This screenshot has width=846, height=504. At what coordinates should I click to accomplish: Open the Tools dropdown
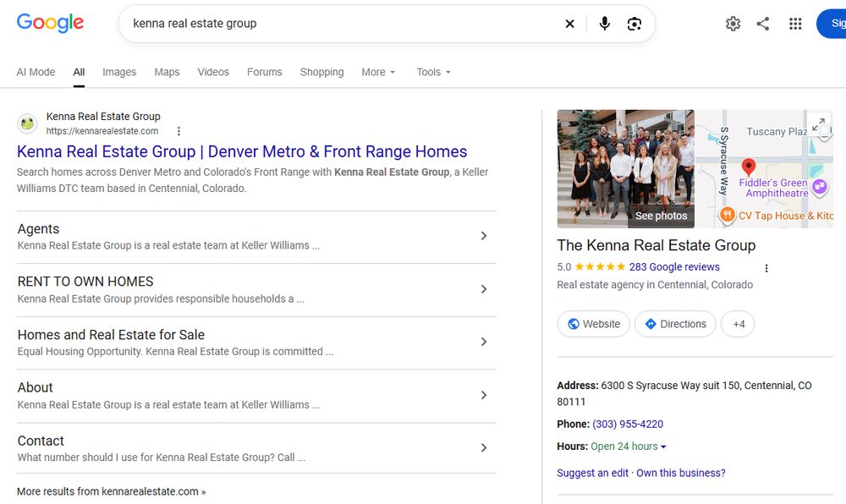click(x=433, y=72)
